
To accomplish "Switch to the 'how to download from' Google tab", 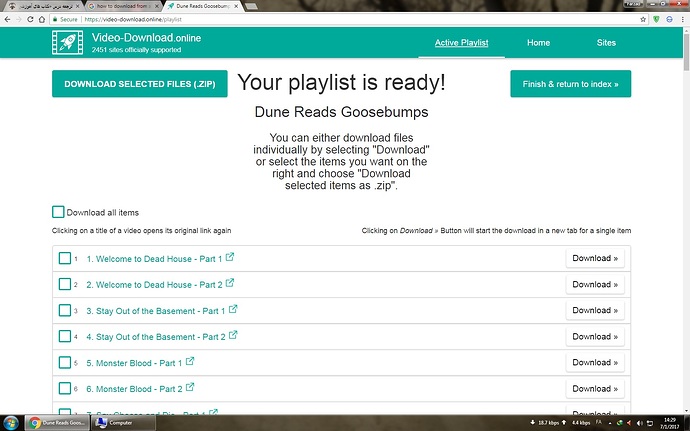I will click(122, 6).
